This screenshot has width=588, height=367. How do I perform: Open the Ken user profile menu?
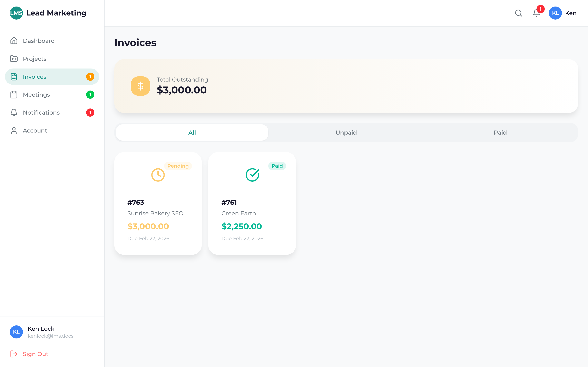click(x=562, y=13)
